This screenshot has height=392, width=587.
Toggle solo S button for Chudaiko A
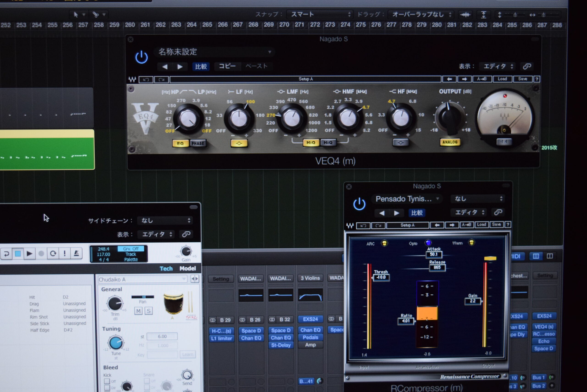[x=149, y=311]
